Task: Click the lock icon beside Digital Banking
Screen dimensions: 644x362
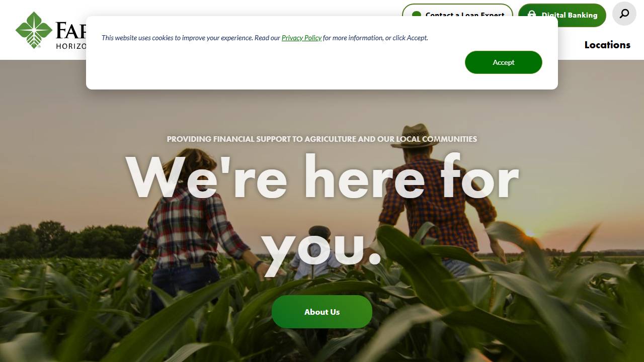Action: click(x=532, y=15)
